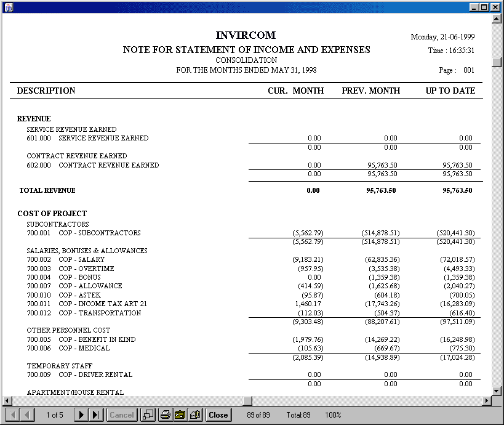Click the horizontal scrollbar left arrow
The width and height of the screenshot is (504, 425).
pyautogui.click(x=7, y=401)
